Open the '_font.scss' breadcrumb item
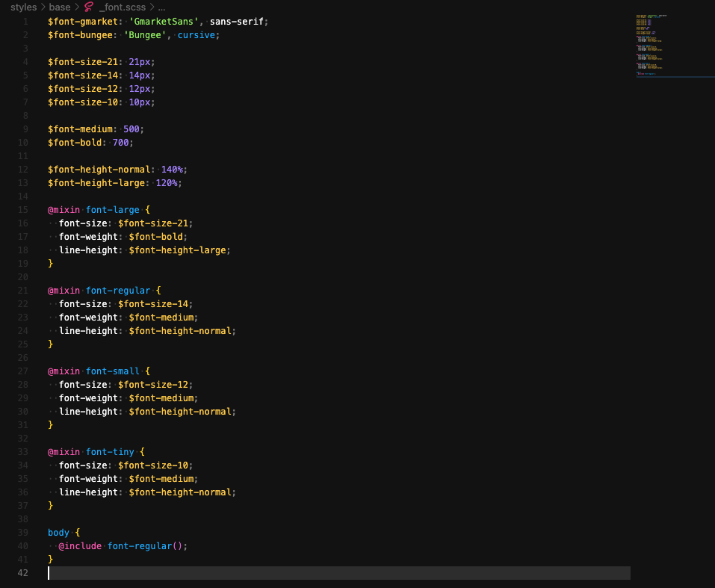 pyautogui.click(x=123, y=7)
